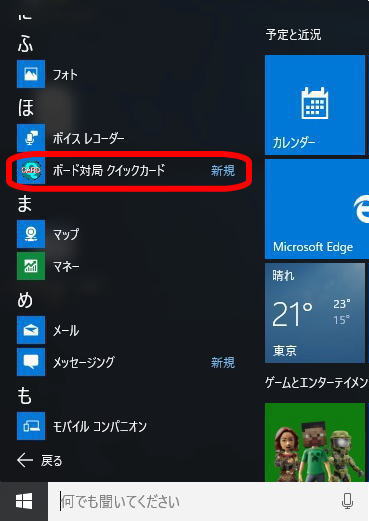Launch モバイル コンパニオン icon
369x521 pixels.
pyautogui.click(x=31, y=426)
